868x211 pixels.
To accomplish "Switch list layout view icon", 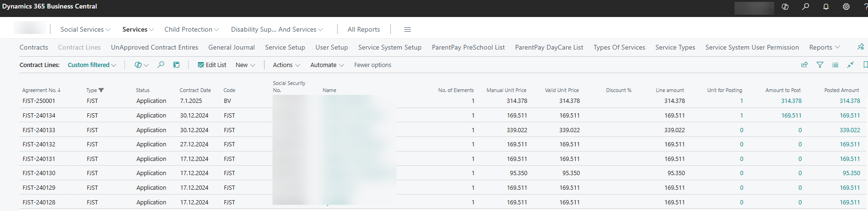I will point(835,65).
